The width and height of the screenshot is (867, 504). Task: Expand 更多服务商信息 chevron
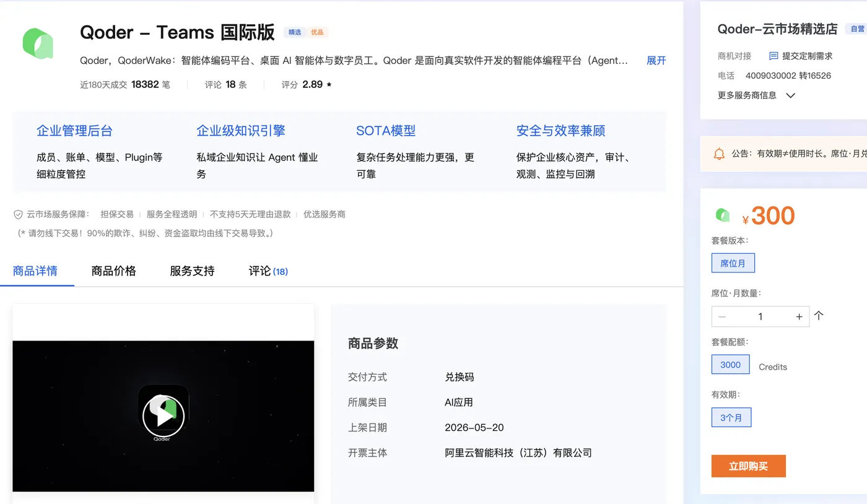coord(790,95)
